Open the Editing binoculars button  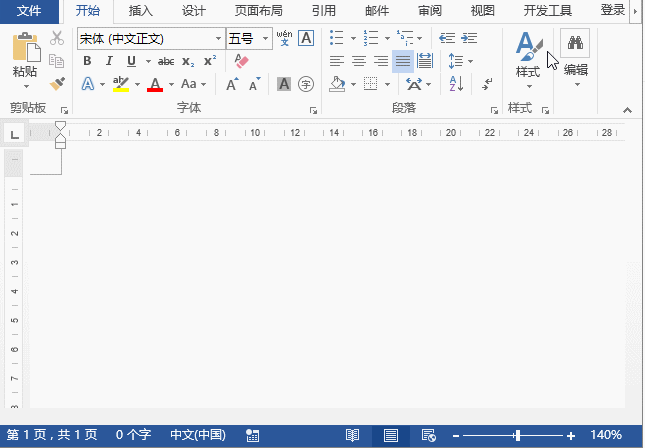tap(575, 55)
